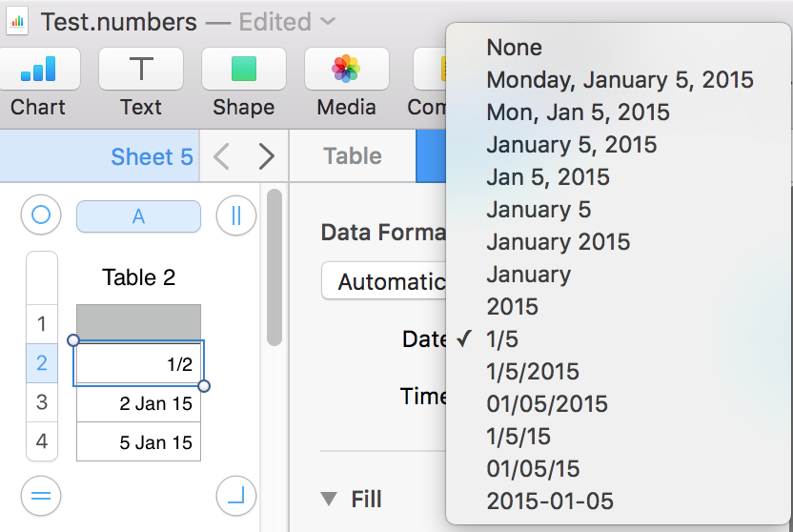Click the table select circle handle
The height and width of the screenshot is (532, 793).
[x=40, y=215]
